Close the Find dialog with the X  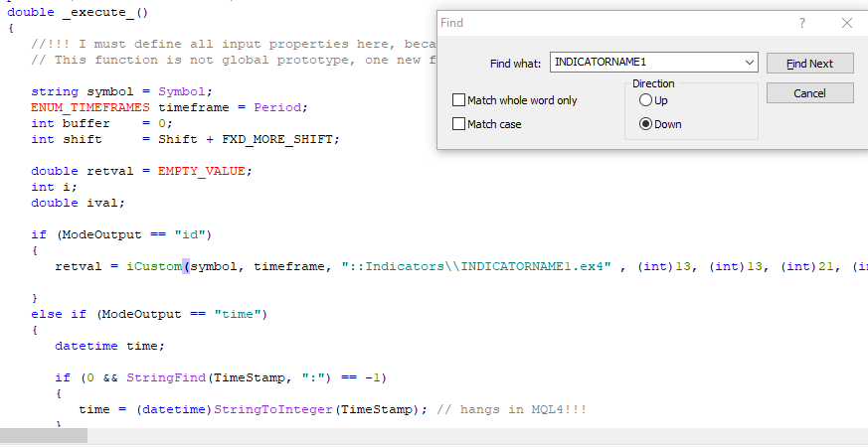coord(847,23)
